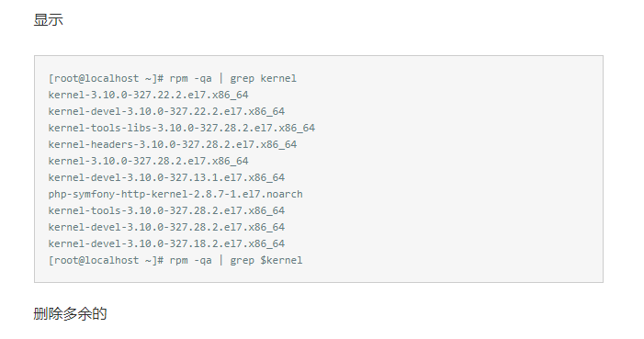Image resolution: width=644 pixels, height=339 pixels.
Task: Click the last command with grep $kernel
Action: pyautogui.click(x=236, y=261)
